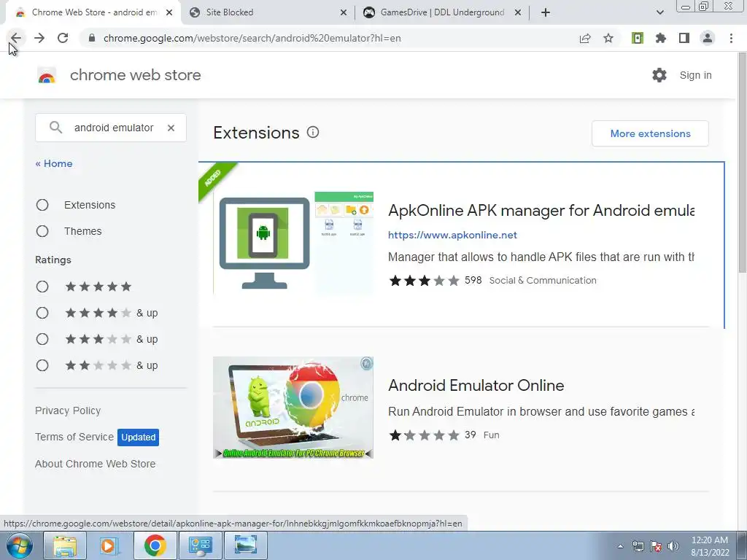The image size is (747, 560).
Task: Select the two stars & up filter
Action: 42,365
